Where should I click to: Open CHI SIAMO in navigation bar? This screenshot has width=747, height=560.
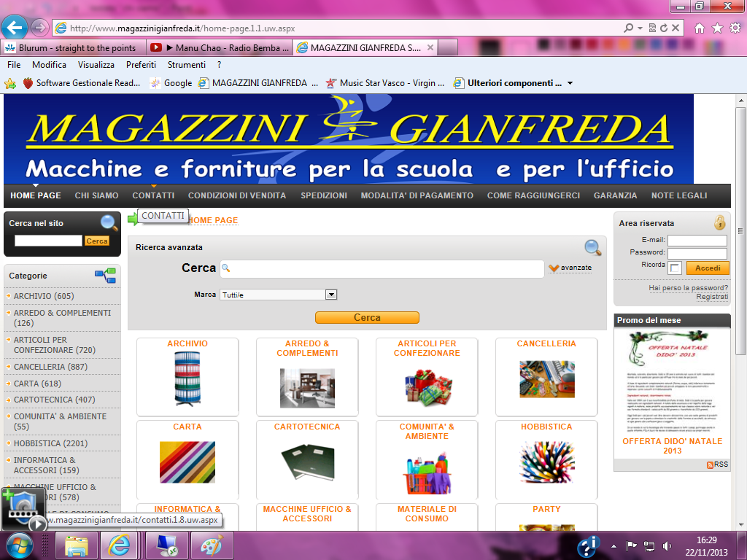point(97,195)
